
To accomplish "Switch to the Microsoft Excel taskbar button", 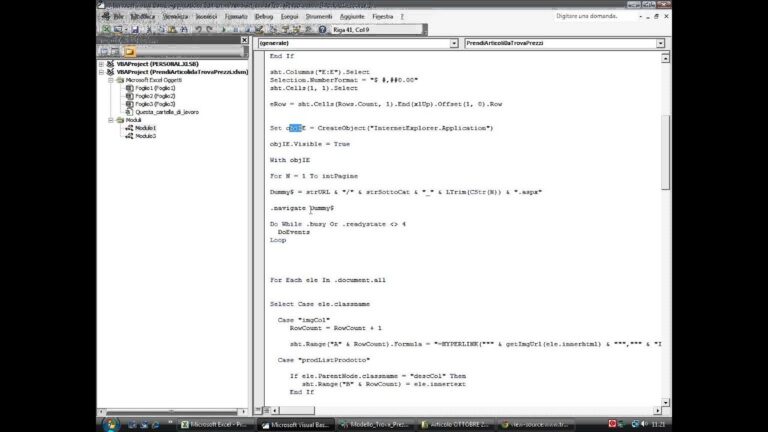I will tap(215, 425).
